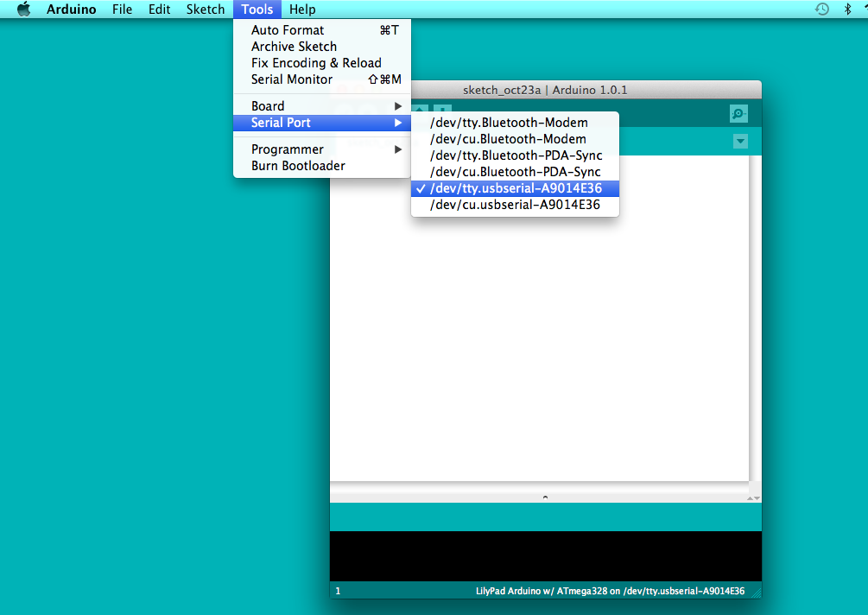Screen dimensions: 868x615
Task: Open the Help menu
Action: coord(302,10)
